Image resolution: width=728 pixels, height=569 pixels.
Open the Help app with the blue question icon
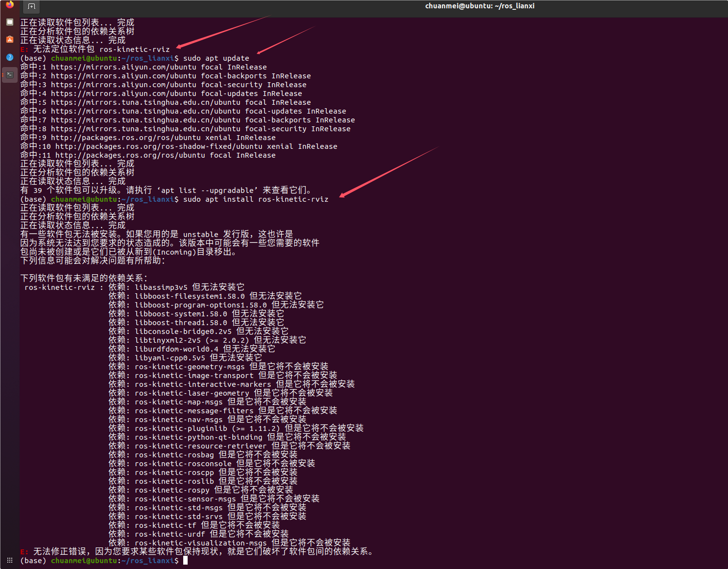pyautogui.click(x=9, y=57)
